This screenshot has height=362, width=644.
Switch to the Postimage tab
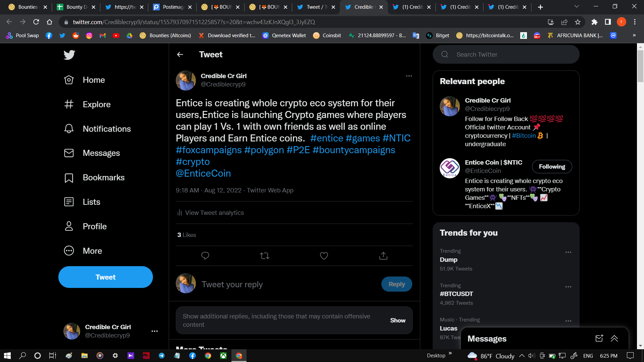173,7
